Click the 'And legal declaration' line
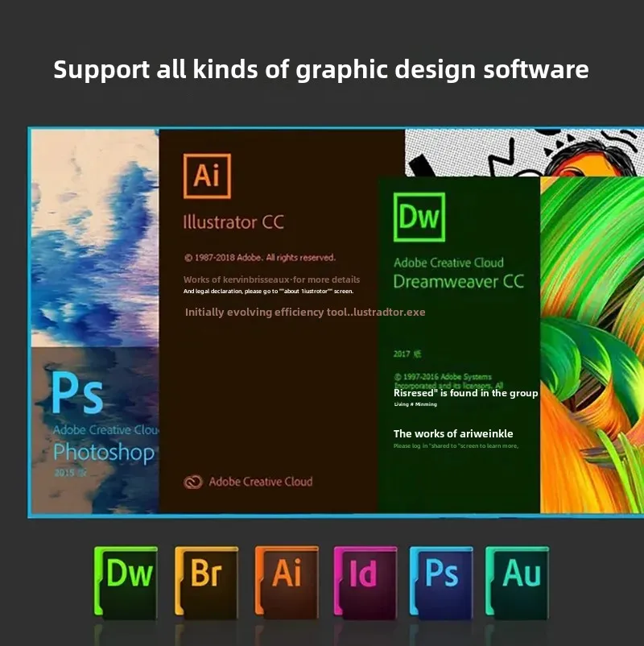Viewport: 644px width, 646px height. [269, 292]
